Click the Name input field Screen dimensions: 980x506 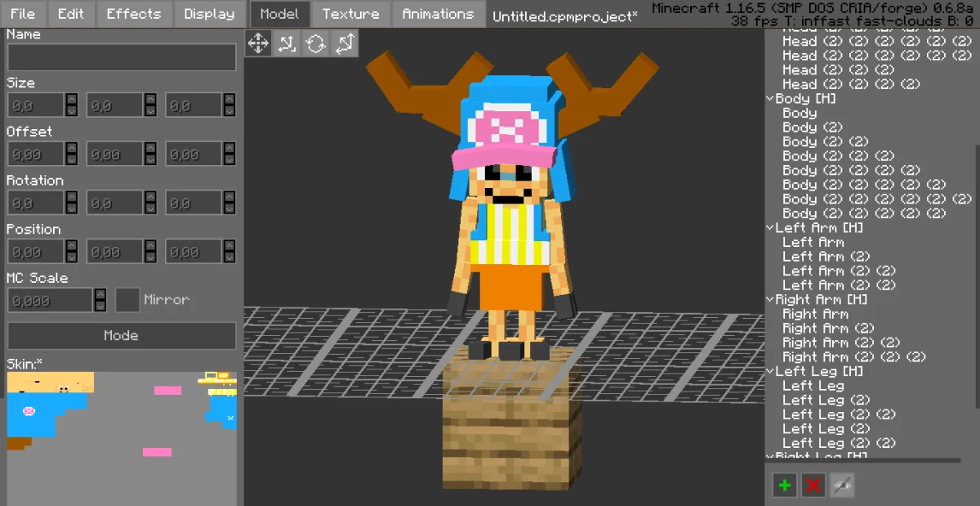pos(122,57)
